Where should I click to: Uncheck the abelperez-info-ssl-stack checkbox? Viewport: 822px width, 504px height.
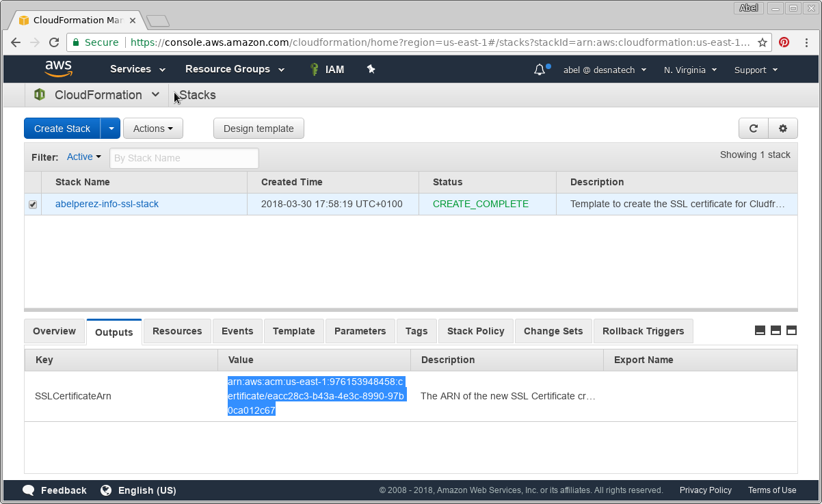pyautogui.click(x=33, y=204)
